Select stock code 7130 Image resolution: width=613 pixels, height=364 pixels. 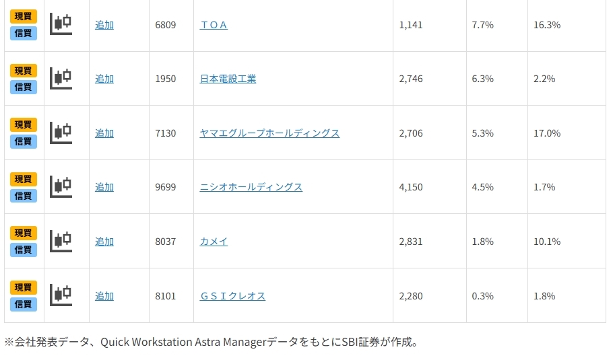pyautogui.click(x=165, y=133)
